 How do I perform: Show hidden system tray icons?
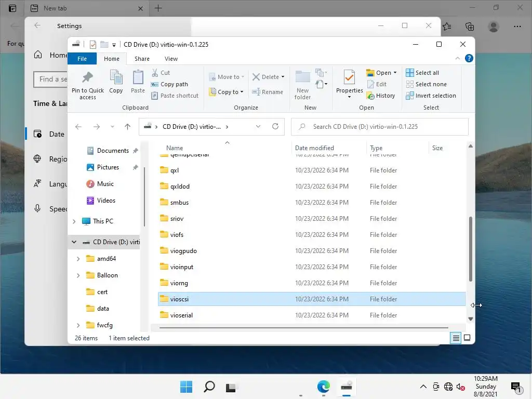423,387
